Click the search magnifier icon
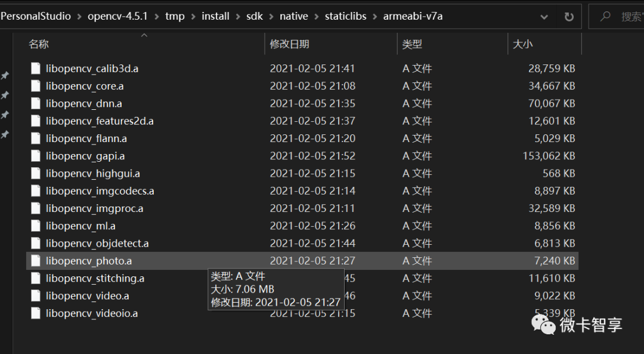644x354 pixels. tap(605, 17)
